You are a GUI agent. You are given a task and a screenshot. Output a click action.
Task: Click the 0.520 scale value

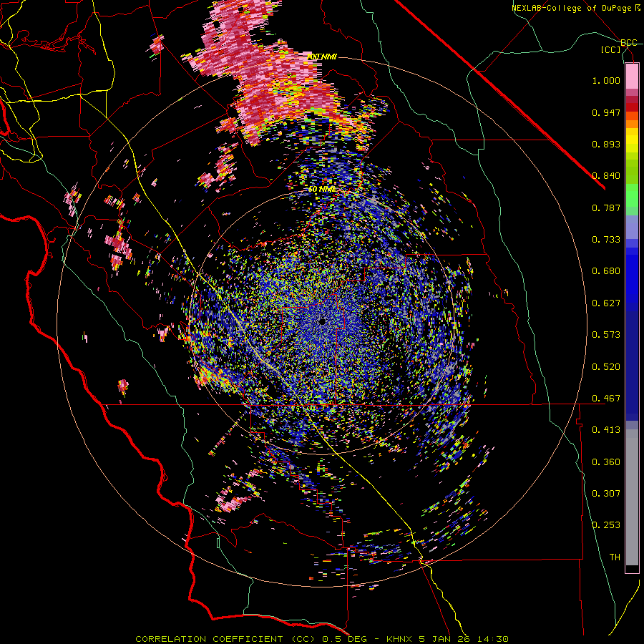[606, 367]
